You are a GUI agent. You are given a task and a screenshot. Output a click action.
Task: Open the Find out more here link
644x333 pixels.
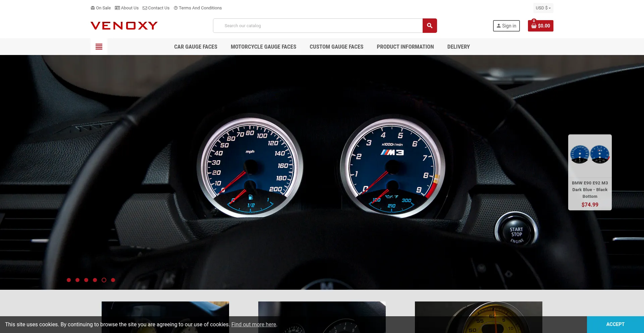254,324
